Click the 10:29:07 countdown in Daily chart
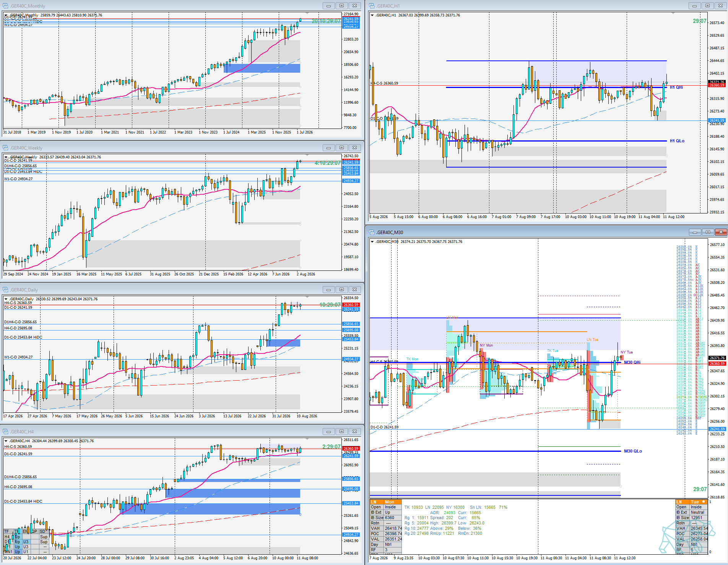This screenshot has height=565, width=728. [330, 305]
